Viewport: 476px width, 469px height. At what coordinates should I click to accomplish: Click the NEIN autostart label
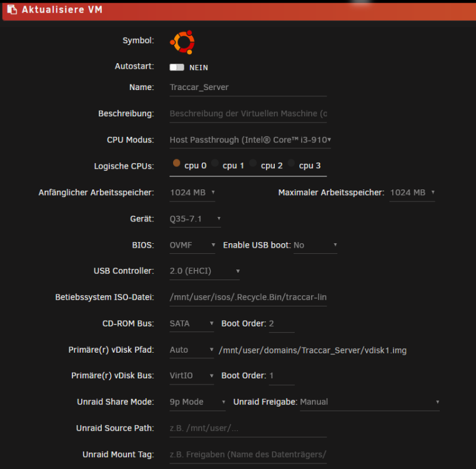[x=199, y=68]
